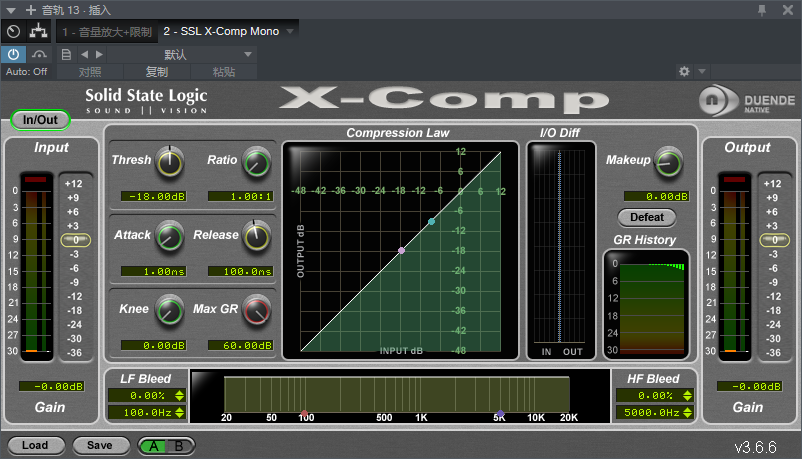
Task: Click the Makeup gain knob
Action: (x=669, y=162)
